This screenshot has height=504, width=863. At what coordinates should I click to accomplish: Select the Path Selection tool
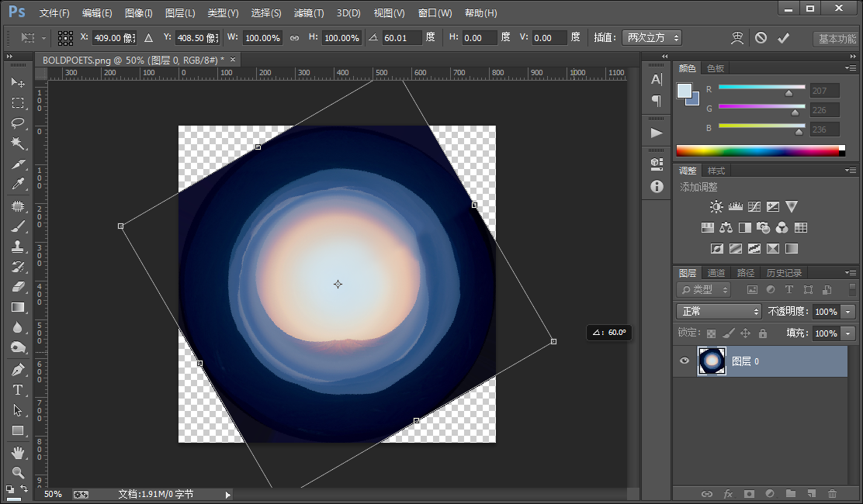click(18, 410)
